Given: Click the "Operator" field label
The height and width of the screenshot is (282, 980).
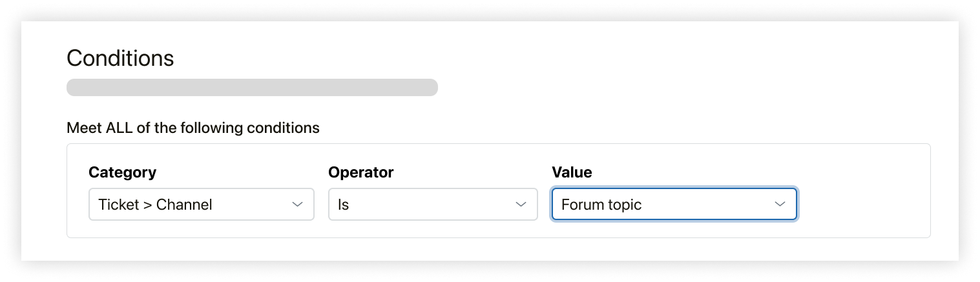Looking at the screenshot, I should (360, 172).
